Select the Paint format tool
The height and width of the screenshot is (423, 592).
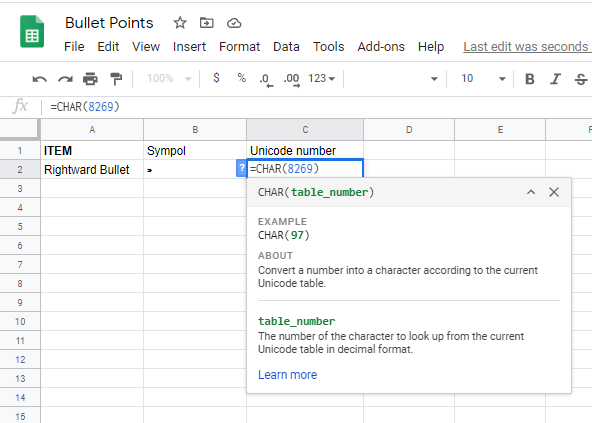[116, 79]
